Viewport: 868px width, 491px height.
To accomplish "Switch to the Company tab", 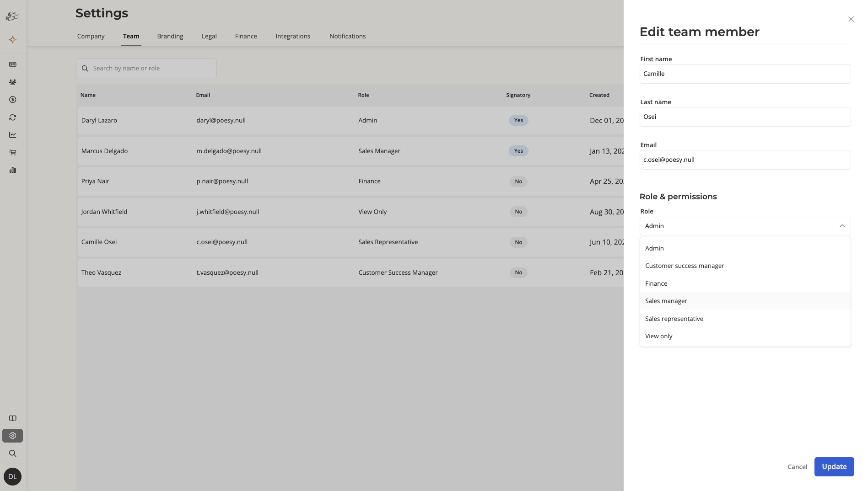I will (x=91, y=36).
